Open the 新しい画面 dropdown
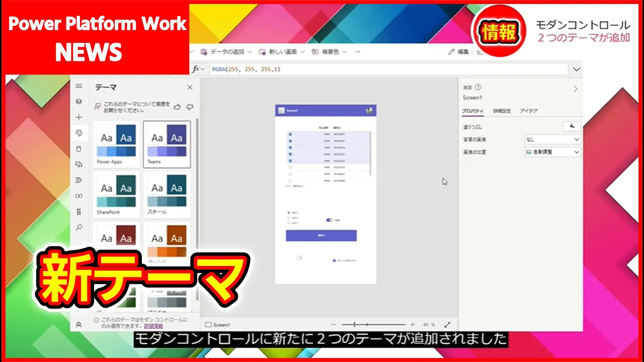 pos(282,52)
